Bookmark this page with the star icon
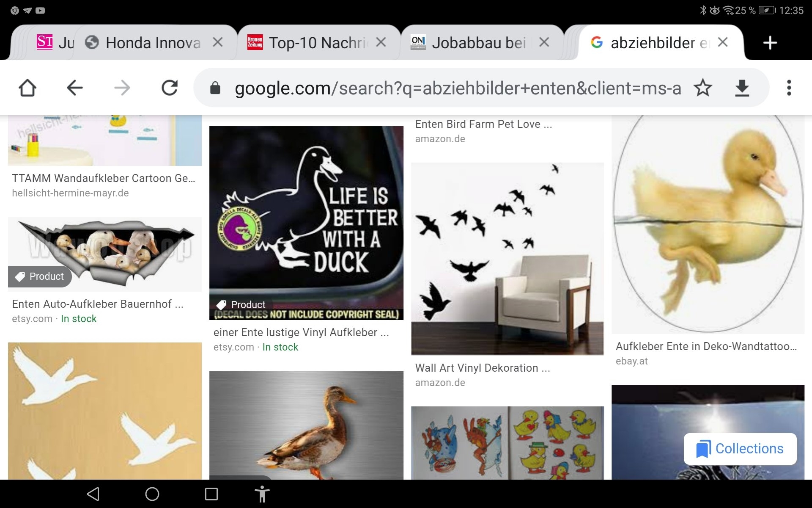Screen dimensions: 812x508 [703, 88]
